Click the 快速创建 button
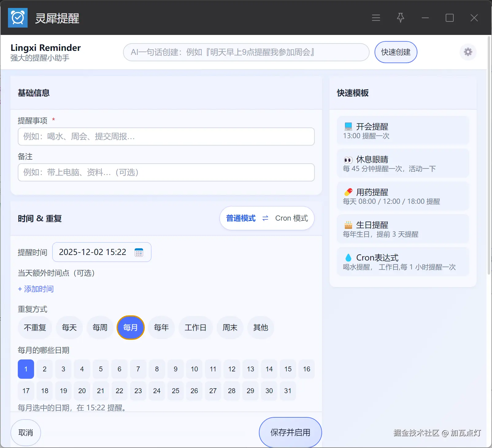This screenshot has width=492, height=448. [396, 52]
